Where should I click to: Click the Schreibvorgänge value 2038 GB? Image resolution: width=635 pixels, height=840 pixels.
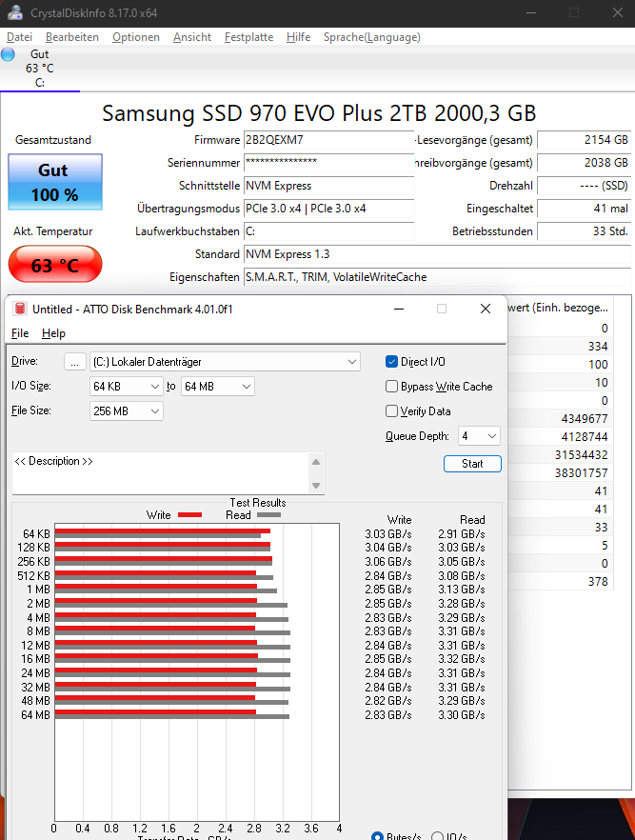pos(585,163)
